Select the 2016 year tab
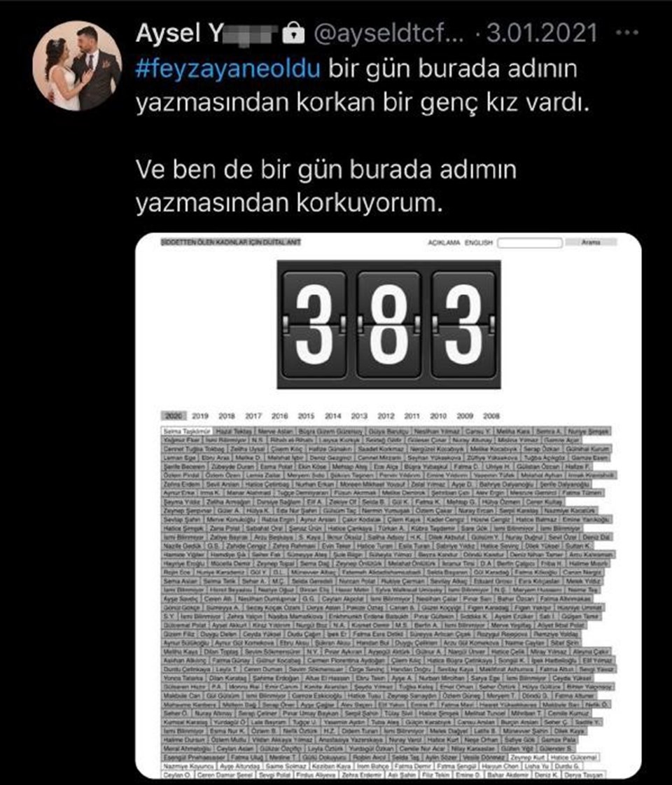 pyautogui.click(x=280, y=416)
